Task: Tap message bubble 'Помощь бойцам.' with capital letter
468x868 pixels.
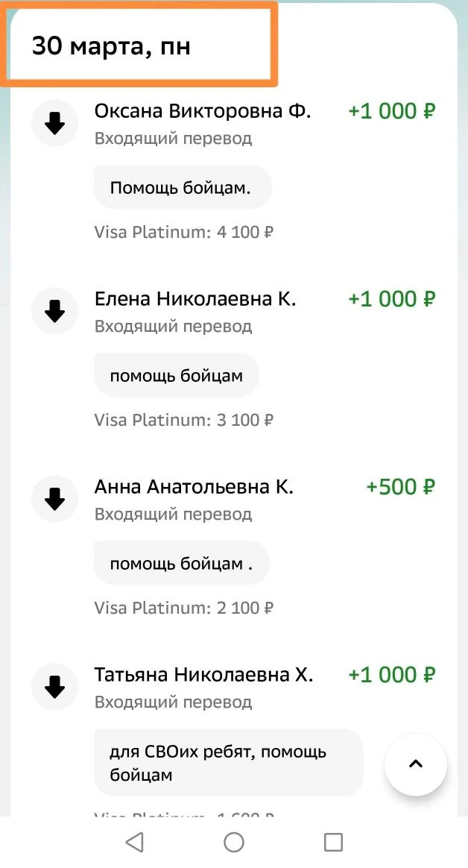Action: point(182,188)
